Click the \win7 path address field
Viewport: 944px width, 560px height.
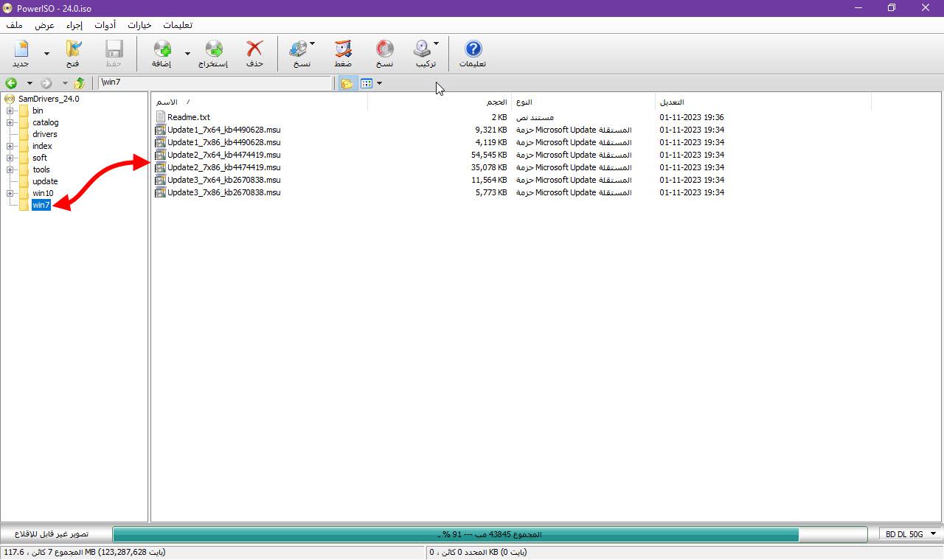pos(215,83)
